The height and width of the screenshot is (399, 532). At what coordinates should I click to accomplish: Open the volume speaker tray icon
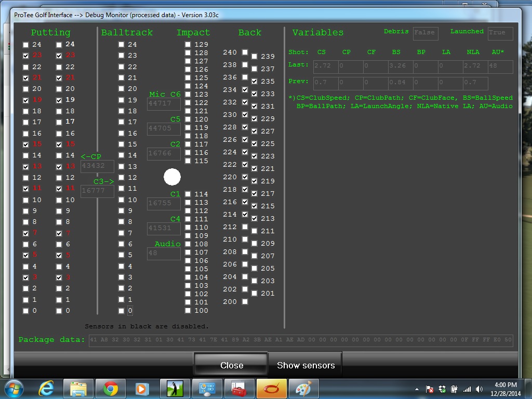pyautogui.click(x=479, y=389)
